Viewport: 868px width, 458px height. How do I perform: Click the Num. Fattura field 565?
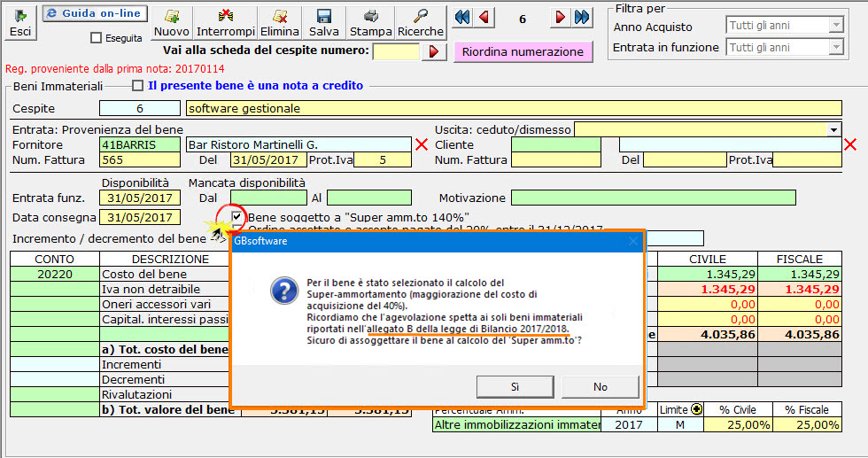coord(140,160)
